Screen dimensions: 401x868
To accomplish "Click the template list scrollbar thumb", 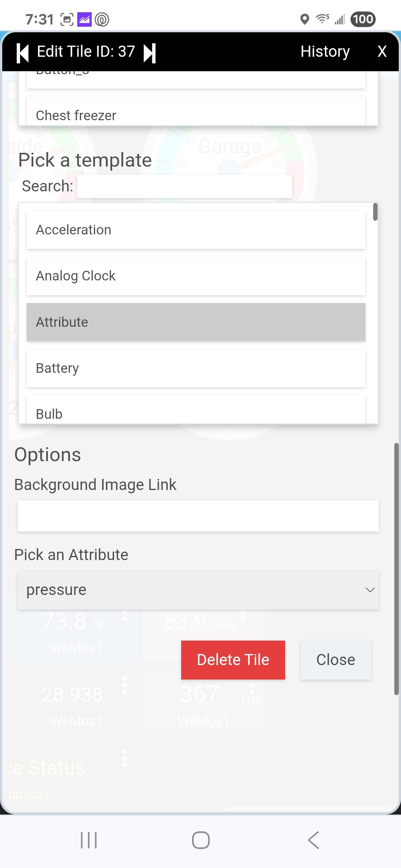I will coord(375,212).
